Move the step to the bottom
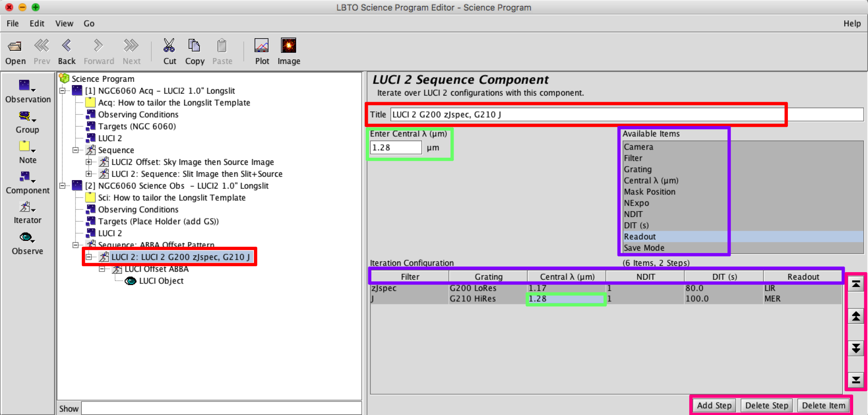The width and height of the screenshot is (868, 415). coord(856,380)
